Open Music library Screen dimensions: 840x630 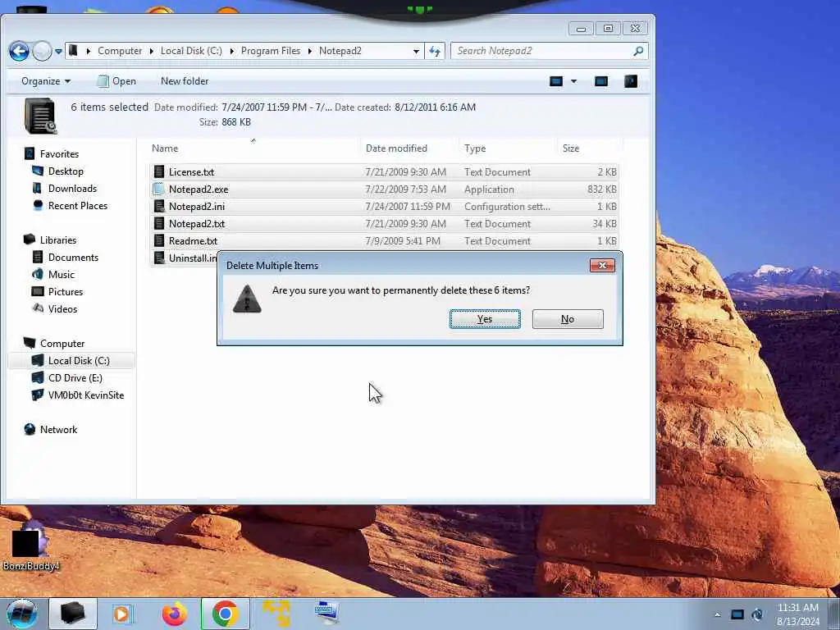tap(61, 274)
